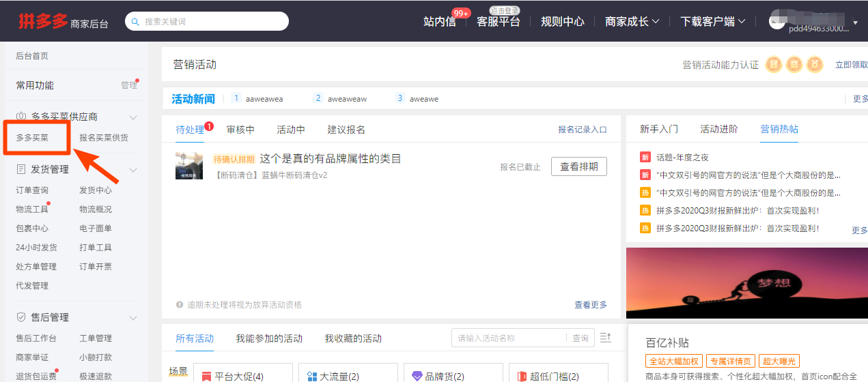Click second marketing certification badge icon
Viewport: 868px width, 382px height.
pyautogui.click(x=794, y=64)
